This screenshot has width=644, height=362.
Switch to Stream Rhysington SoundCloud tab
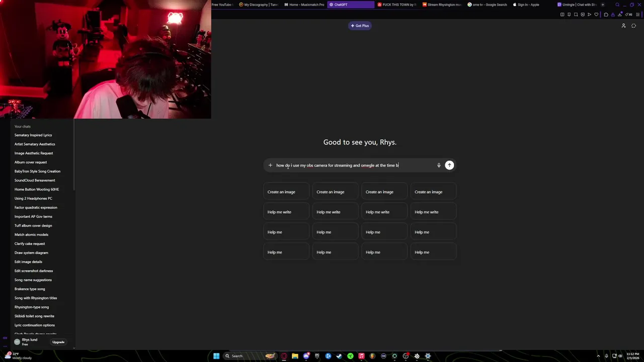point(442,5)
